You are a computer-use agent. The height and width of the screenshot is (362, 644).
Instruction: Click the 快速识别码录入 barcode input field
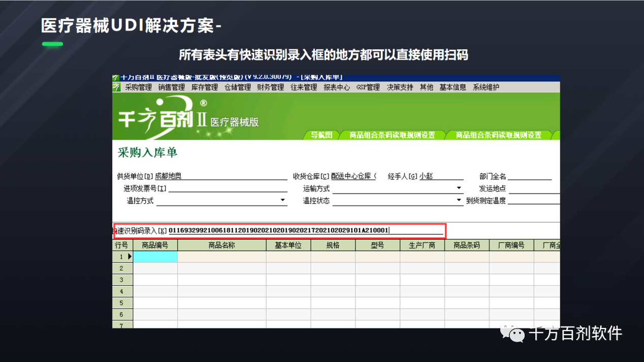tap(306, 231)
